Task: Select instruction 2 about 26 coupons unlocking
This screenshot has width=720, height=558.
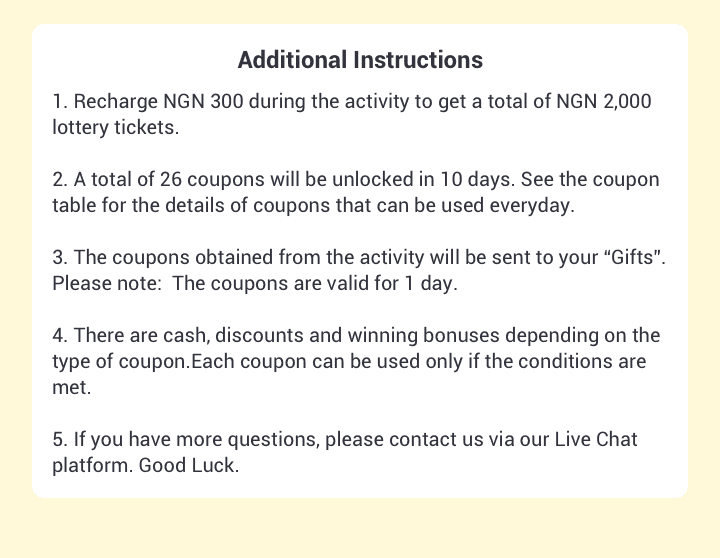Action: point(354,192)
